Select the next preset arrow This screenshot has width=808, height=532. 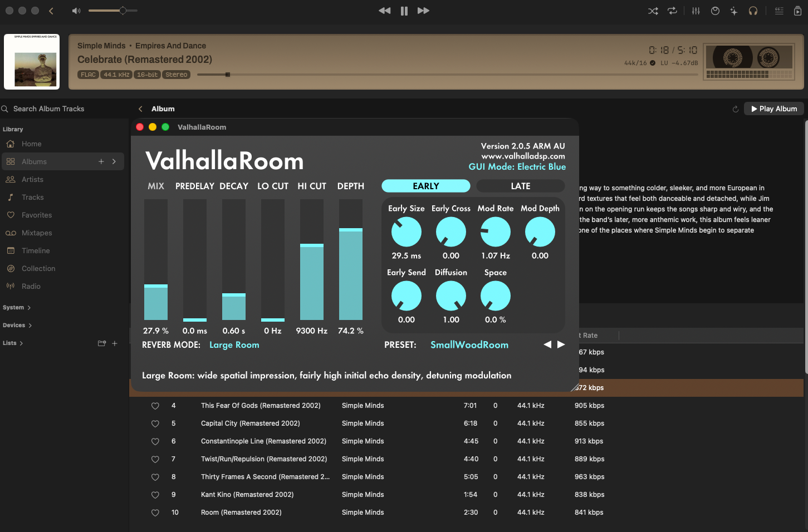(561, 344)
